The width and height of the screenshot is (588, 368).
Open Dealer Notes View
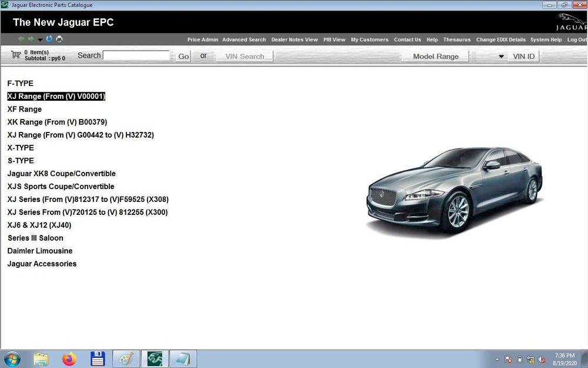(295, 39)
